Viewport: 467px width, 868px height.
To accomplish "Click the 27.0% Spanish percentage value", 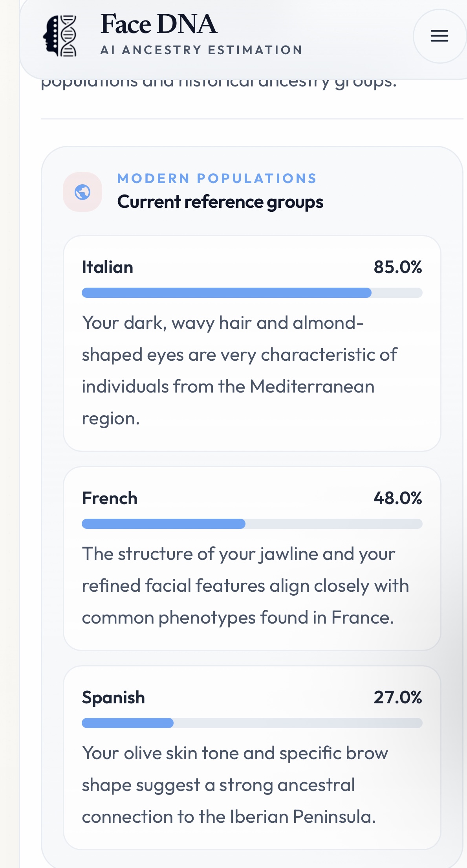I will coord(397,697).
